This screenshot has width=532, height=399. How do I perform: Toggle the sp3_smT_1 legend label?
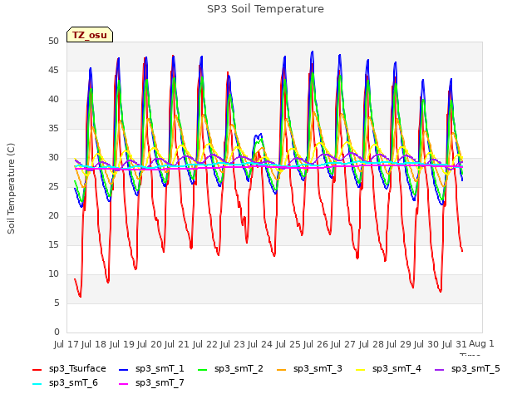click(160, 368)
